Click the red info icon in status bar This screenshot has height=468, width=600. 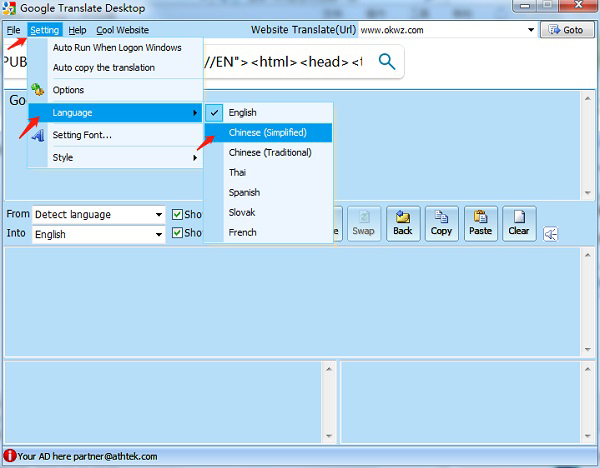coord(10,456)
